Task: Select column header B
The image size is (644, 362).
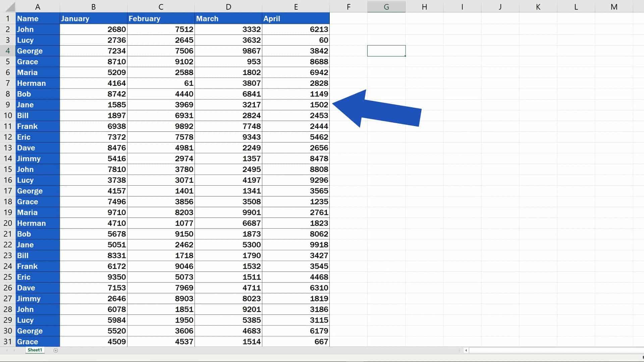Action: point(93,6)
